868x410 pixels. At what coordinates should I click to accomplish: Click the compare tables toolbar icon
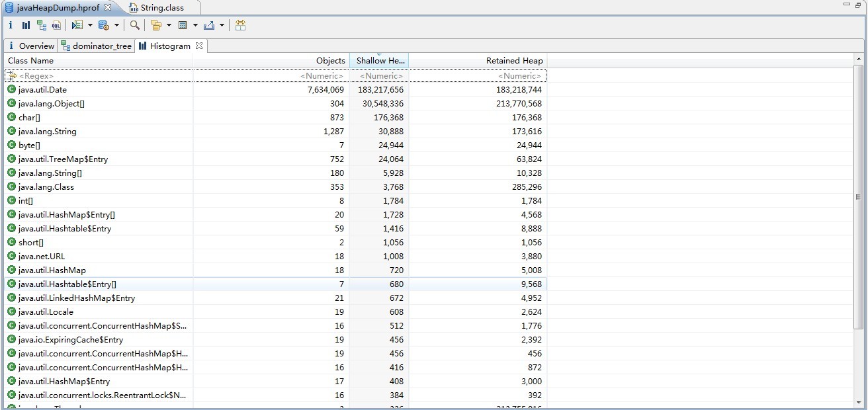[240, 25]
